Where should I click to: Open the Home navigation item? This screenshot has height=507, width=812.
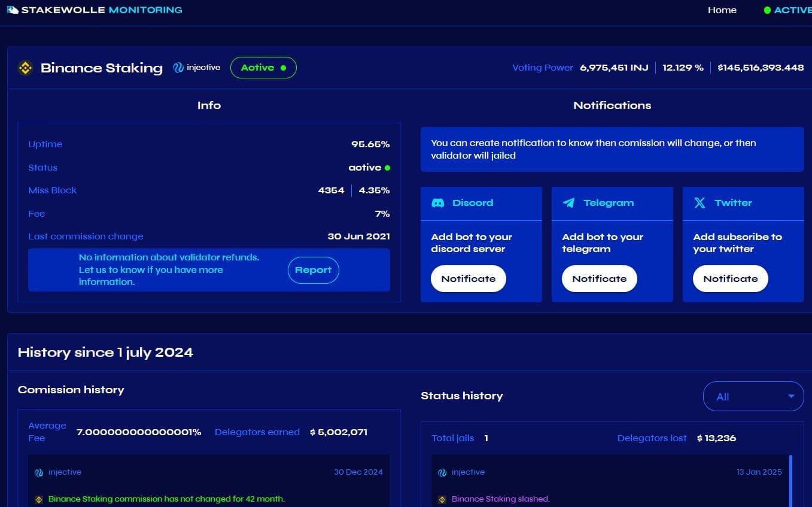click(722, 10)
